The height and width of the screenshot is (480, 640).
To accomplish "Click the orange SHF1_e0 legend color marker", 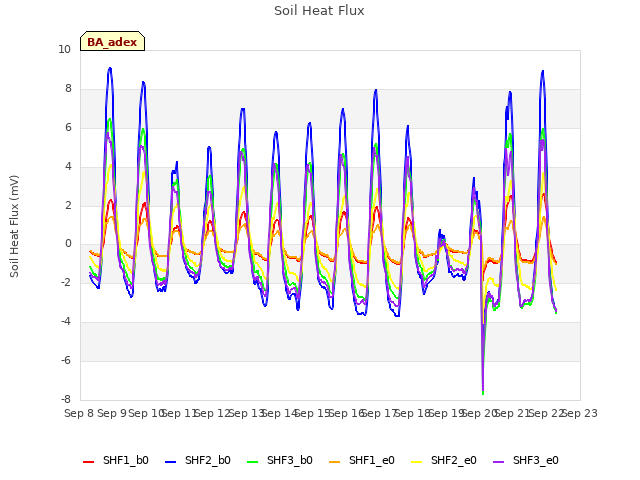I will pos(335,462).
